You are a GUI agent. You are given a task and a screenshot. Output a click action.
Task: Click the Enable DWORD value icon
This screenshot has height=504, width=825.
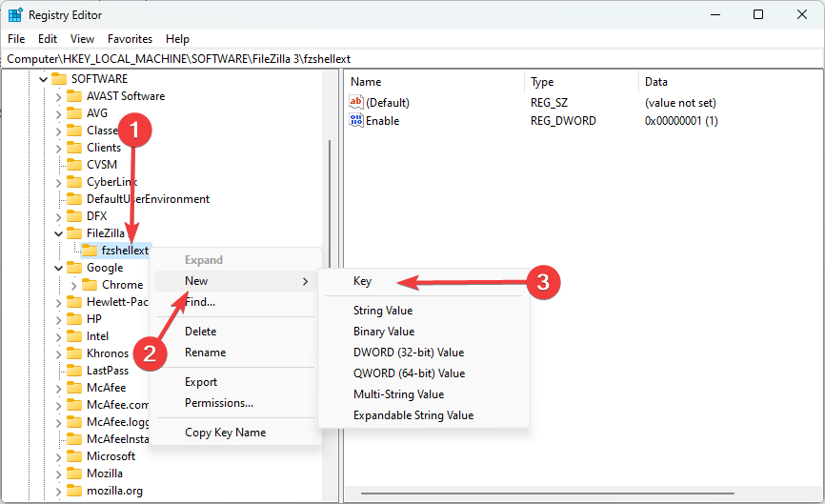point(356,120)
